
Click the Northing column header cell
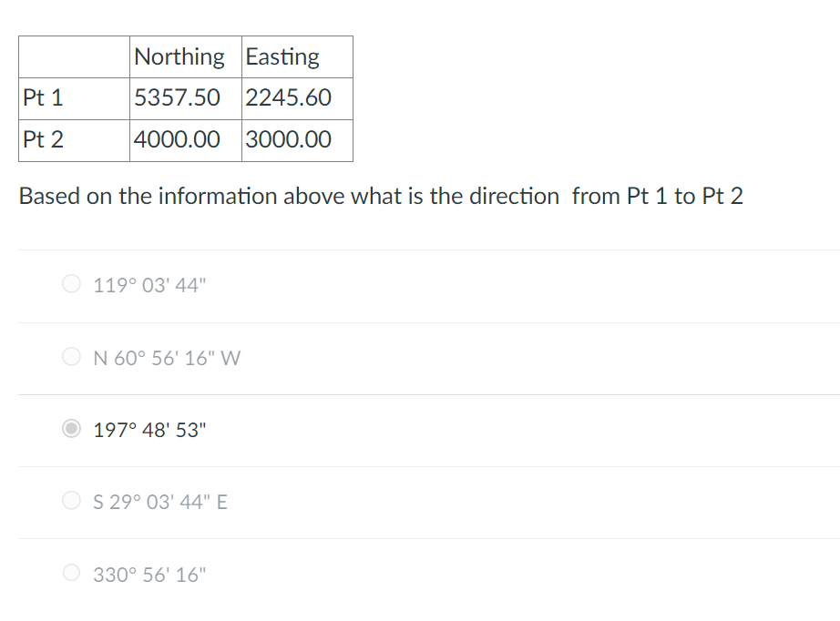click(186, 56)
